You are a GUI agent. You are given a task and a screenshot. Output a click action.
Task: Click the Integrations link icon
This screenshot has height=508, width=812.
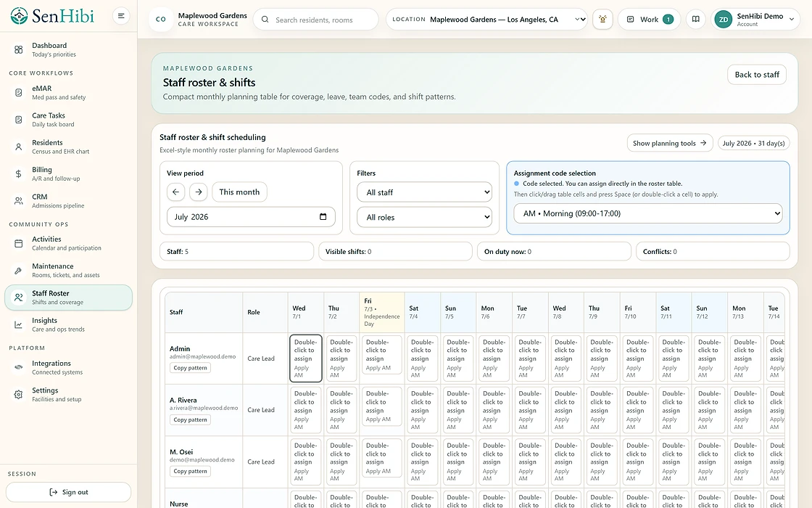19,367
